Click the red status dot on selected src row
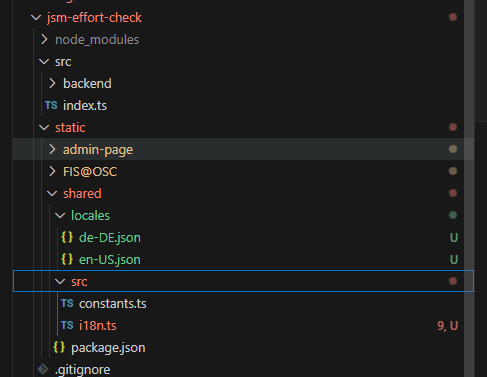This screenshot has width=487, height=377. 453,281
